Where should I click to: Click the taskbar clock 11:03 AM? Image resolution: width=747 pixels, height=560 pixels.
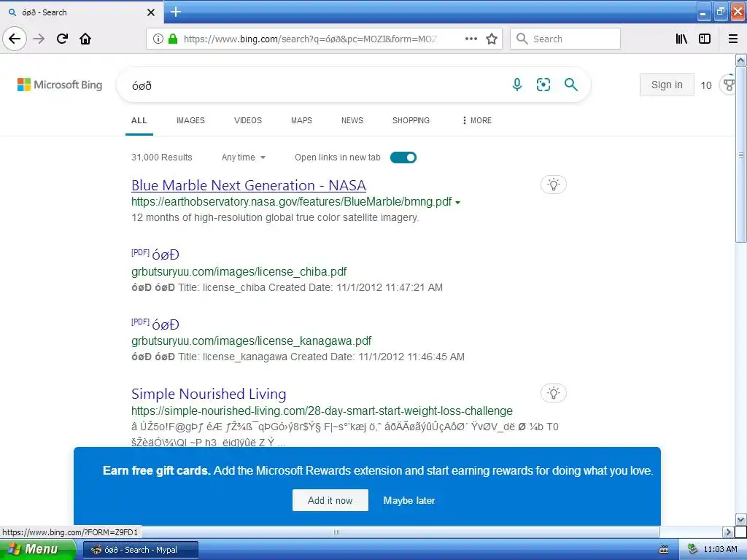coord(720,550)
